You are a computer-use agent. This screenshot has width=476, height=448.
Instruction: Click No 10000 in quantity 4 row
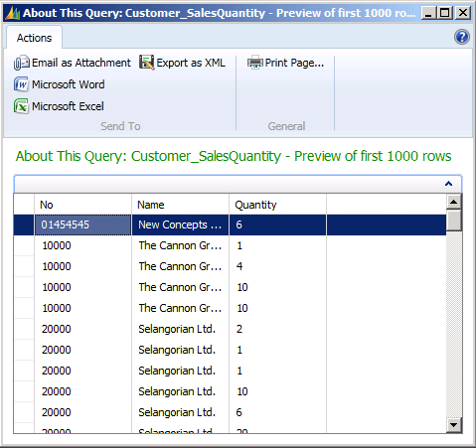[x=82, y=266]
